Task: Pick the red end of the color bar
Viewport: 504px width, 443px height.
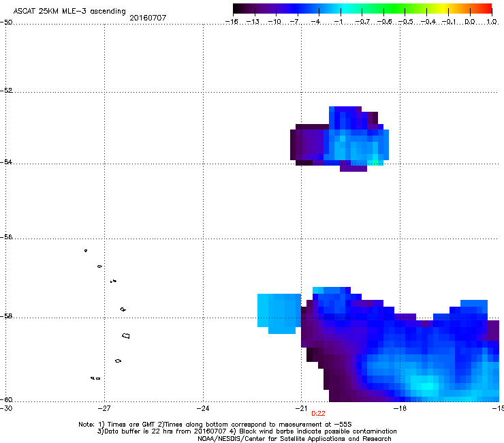Action: [x=488, y=8]
